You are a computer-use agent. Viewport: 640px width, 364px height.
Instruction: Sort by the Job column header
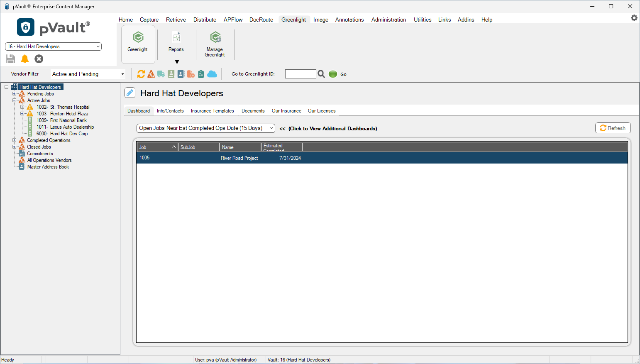click(x=157, y=147)
